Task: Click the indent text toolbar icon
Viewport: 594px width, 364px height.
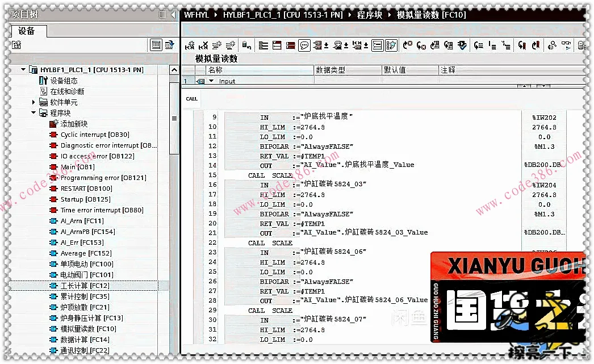Action: tap(479, 45)
